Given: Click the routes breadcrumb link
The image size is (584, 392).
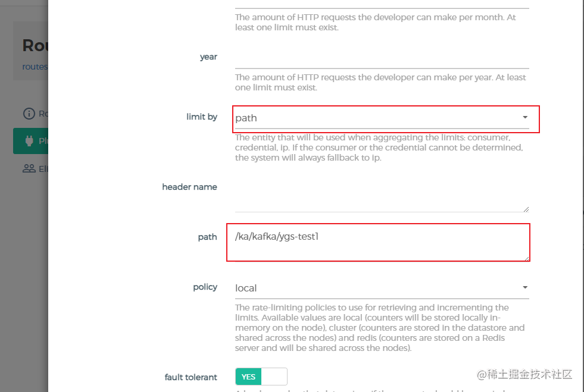Looking at the screenshot, I should click(35, 67).
